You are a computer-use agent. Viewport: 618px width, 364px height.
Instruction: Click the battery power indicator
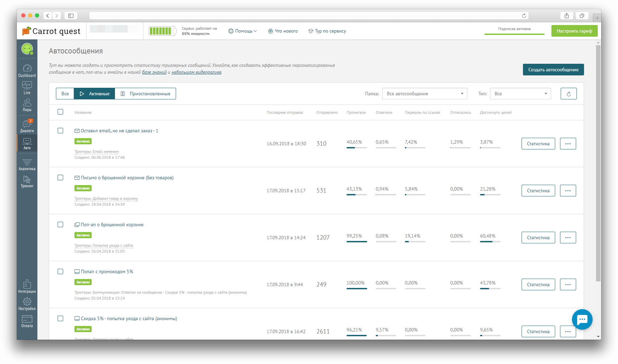coord(162,31)
